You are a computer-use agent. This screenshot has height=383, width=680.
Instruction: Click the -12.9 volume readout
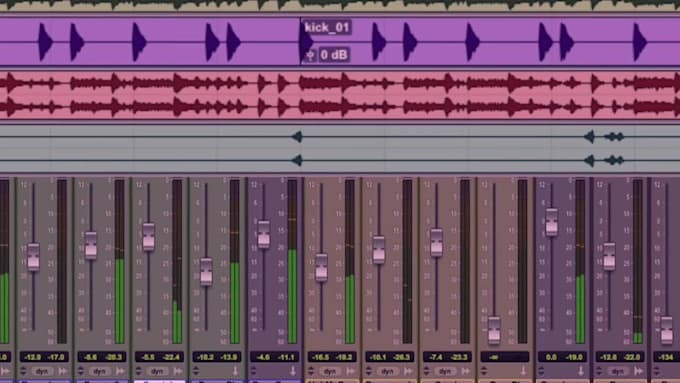pyautogui.click(x=33, y=357)
